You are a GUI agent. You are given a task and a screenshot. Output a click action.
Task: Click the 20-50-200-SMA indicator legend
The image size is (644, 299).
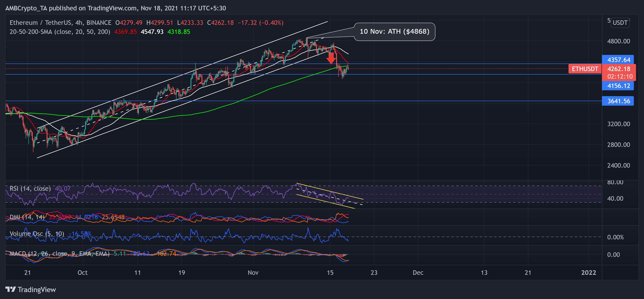[60, 32]
